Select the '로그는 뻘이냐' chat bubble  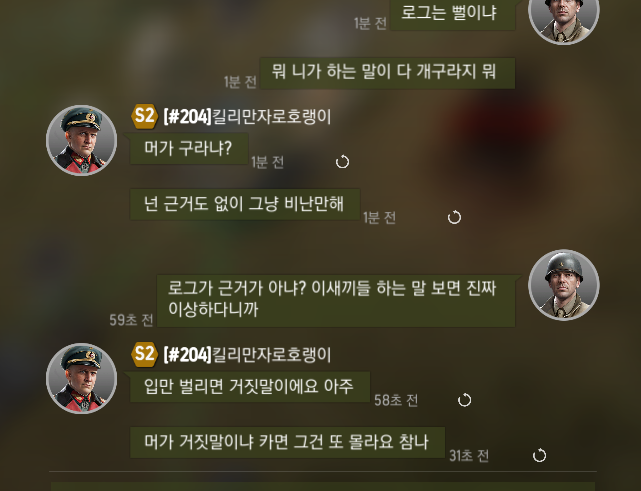pyautogui.click(x=453, y=14)
